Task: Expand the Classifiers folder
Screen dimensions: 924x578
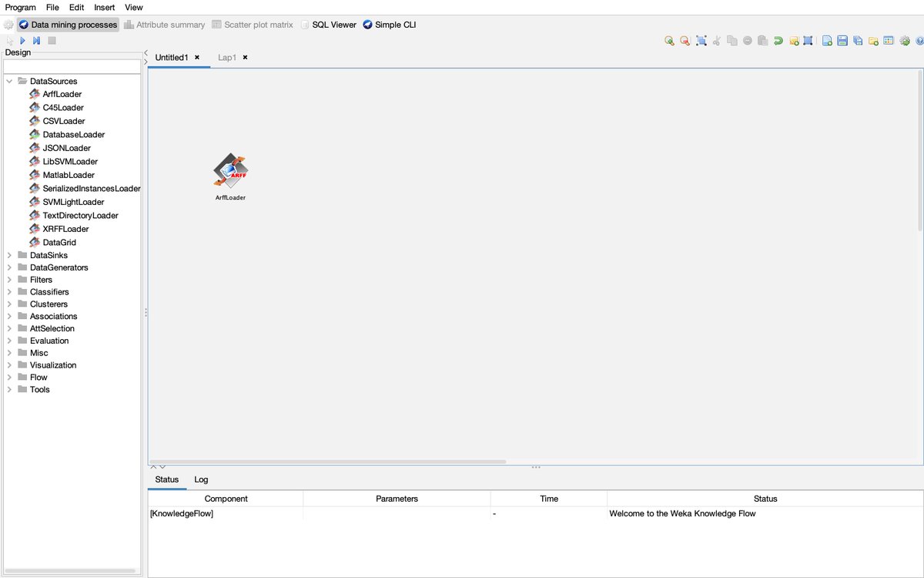Action: [9, 292]
